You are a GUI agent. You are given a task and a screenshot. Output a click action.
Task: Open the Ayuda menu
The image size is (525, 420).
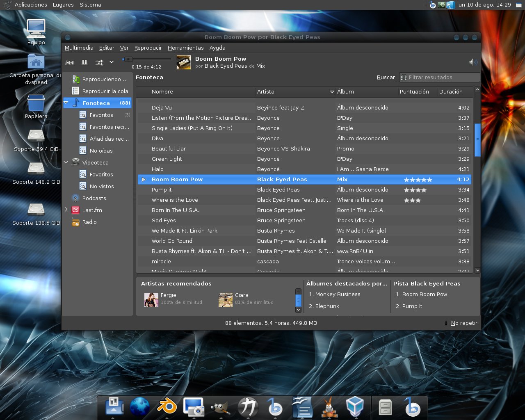(x=217, y=48)
